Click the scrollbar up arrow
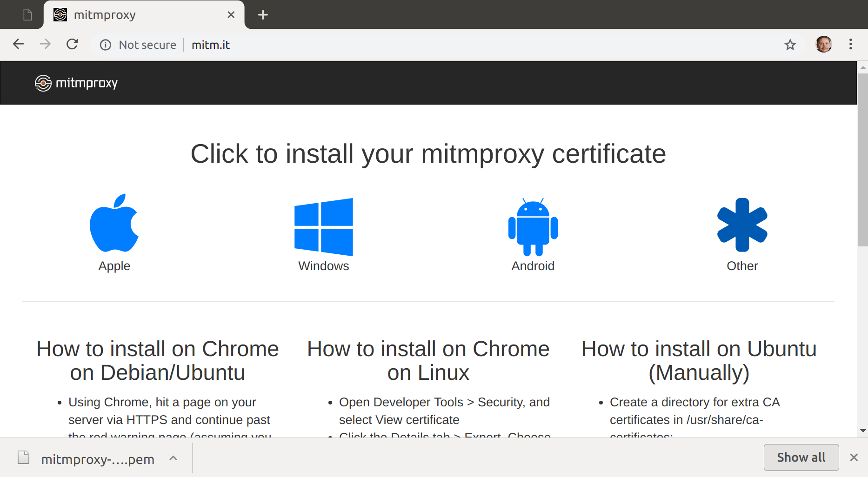The image size is (868, 477). [863, 67]
